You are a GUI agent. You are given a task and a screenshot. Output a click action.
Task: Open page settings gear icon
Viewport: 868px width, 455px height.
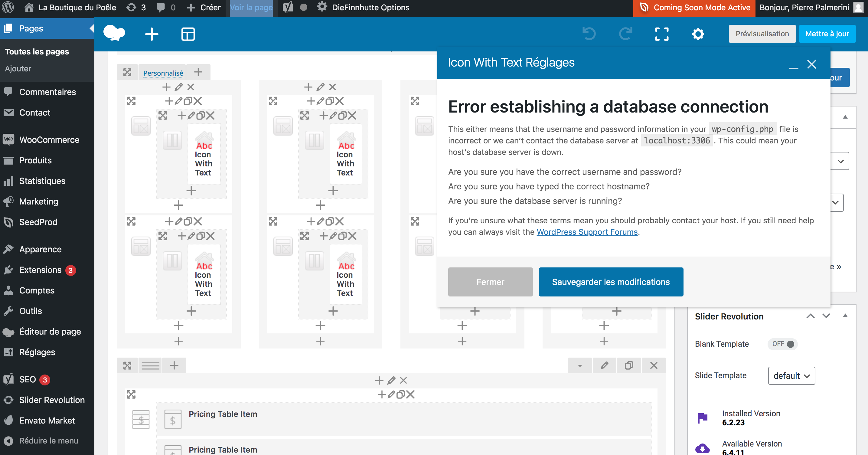pyautogui.click(x=698, y=34)
